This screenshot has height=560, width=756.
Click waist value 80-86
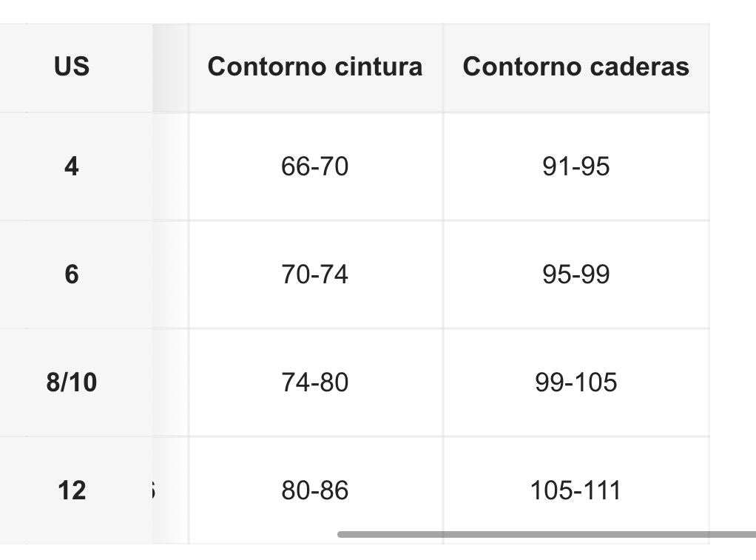(x=315, y=490)
